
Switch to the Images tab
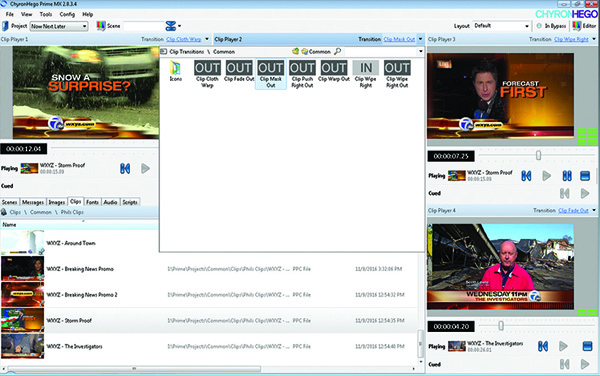57,202
